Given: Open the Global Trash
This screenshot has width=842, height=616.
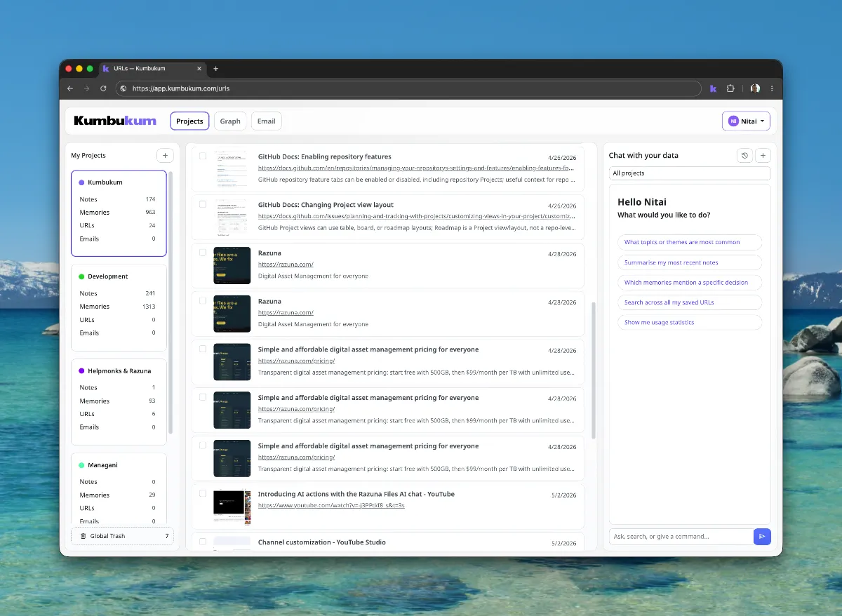Looking at the screenshot, I should [122, 536].
